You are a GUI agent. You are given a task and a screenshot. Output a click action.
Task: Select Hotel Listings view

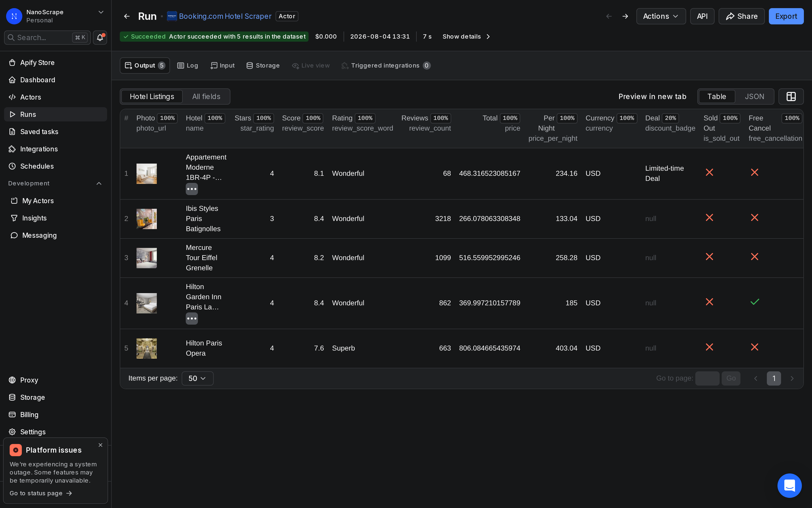[152, 97]
